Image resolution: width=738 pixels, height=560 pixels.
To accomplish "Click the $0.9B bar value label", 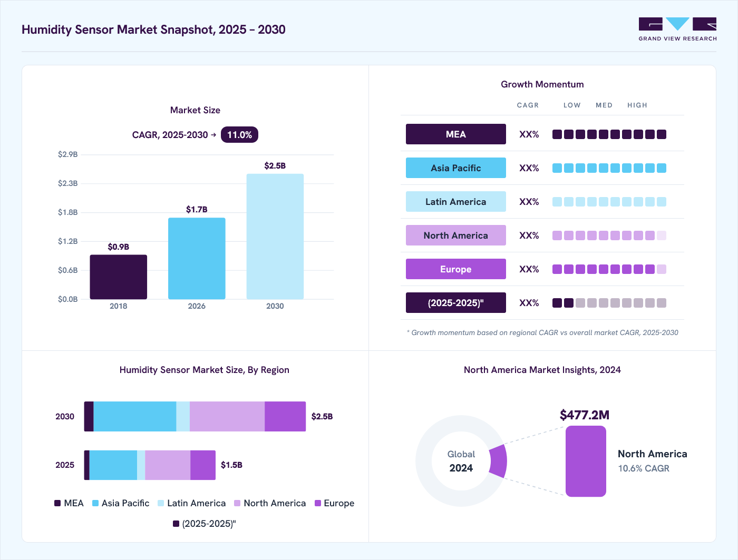I will point(119,247).
